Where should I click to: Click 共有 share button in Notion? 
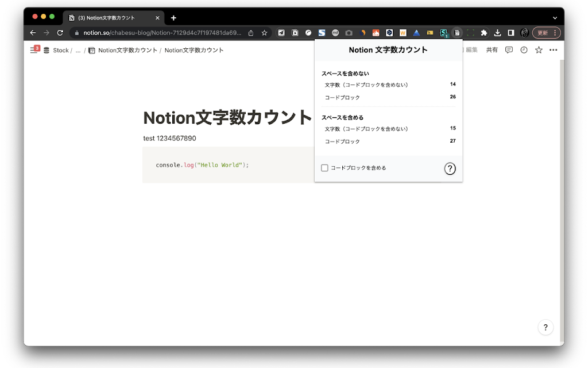pos(492,49)
